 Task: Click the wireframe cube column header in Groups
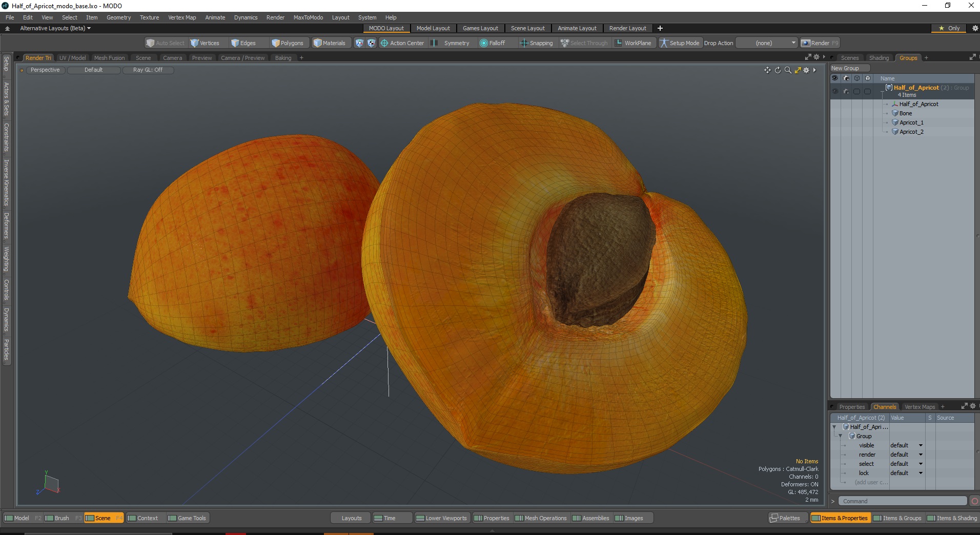[856, 78]
